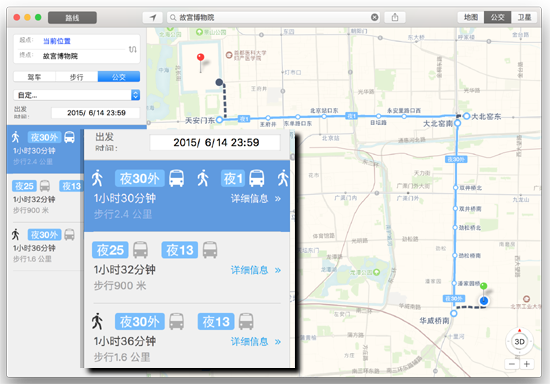Click the 故宫博物院 destination field
Image resolution: width=550 pixels, height=384 pixels.
click(60, 56)
